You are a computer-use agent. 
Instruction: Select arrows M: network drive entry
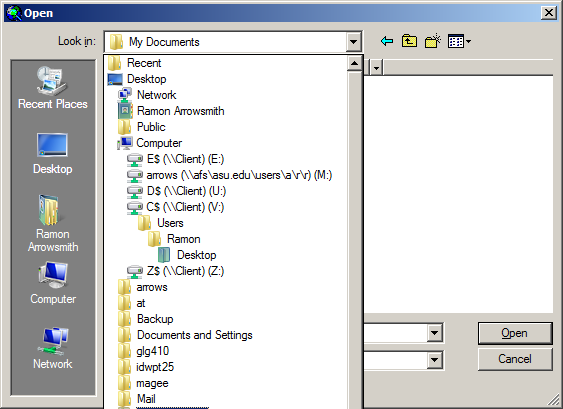[229, 175]
